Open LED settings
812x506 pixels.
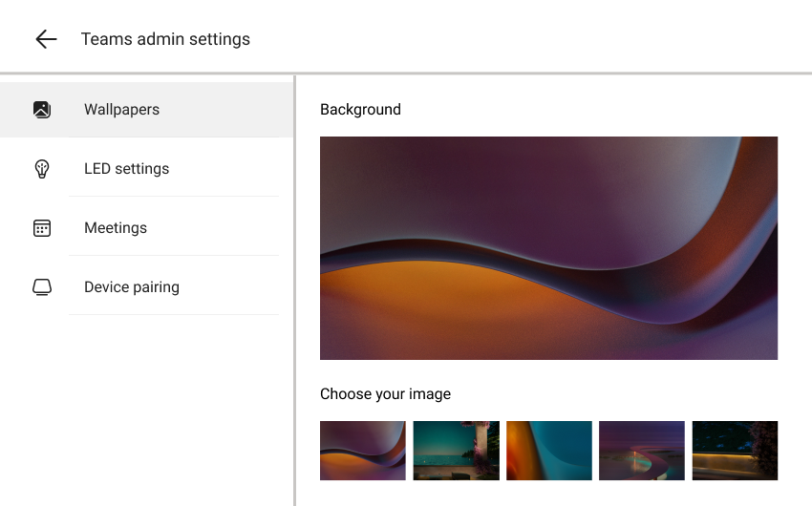pos(147,169)
